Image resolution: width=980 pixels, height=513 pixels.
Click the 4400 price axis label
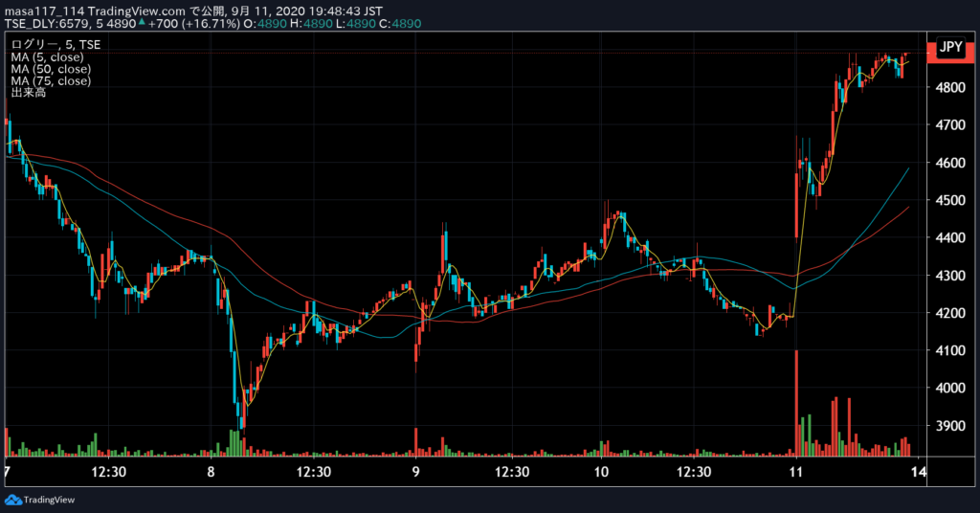point(950,237)
